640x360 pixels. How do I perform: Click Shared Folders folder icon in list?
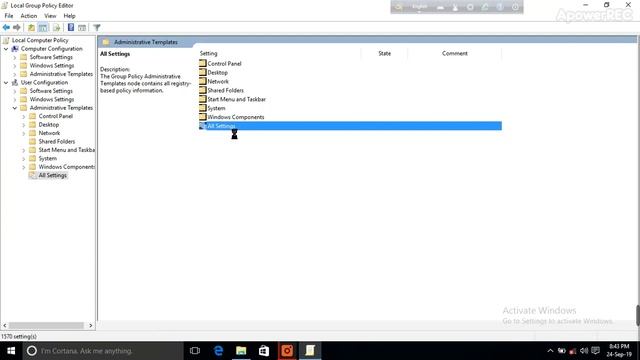[x=203, y=90]
